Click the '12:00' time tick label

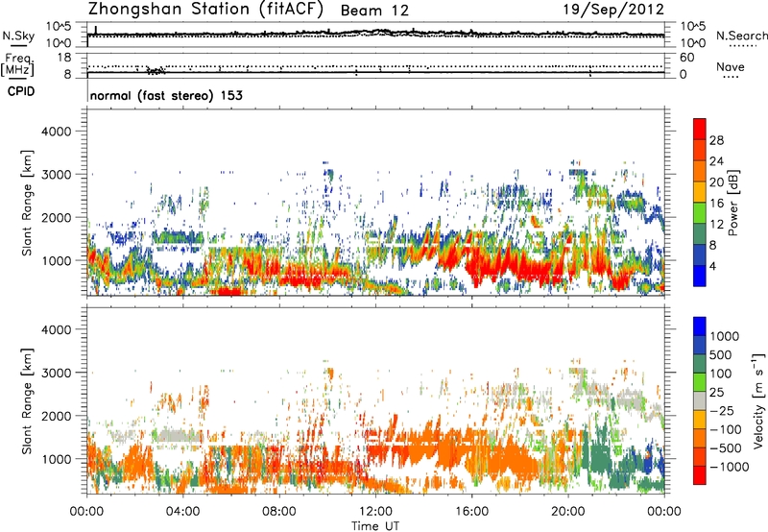coord(375,512)
